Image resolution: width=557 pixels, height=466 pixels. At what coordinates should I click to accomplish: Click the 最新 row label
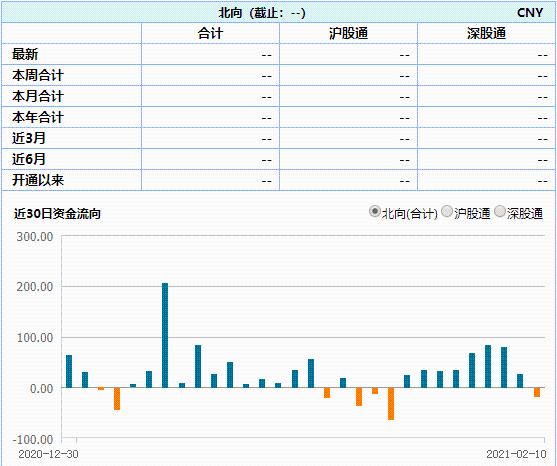(x=25, y=54)
